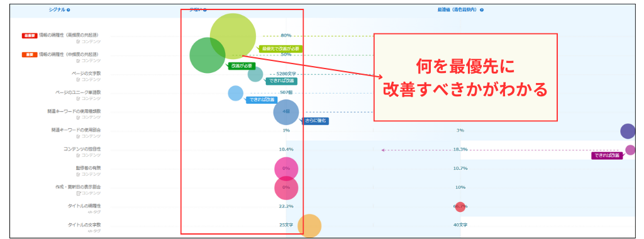Click the 最優先で改善が必要 tag

(x=281, y=48)
